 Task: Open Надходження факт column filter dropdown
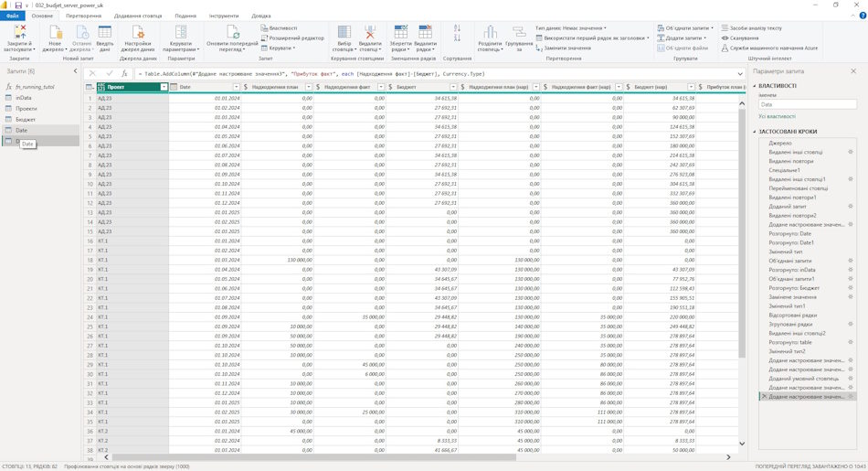click(x=381, y=87)
